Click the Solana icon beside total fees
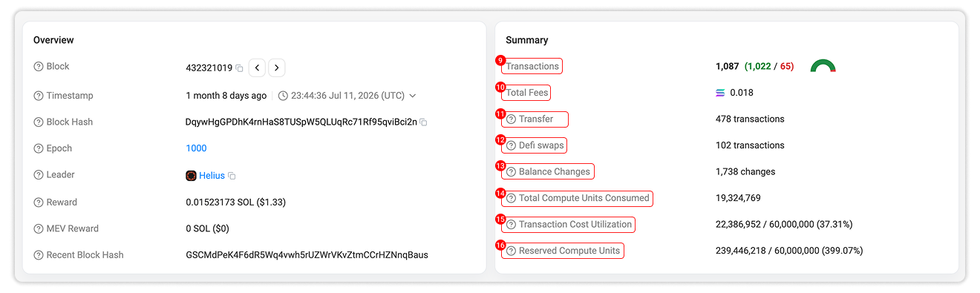 pyautogui.click(x=720, y=93)
